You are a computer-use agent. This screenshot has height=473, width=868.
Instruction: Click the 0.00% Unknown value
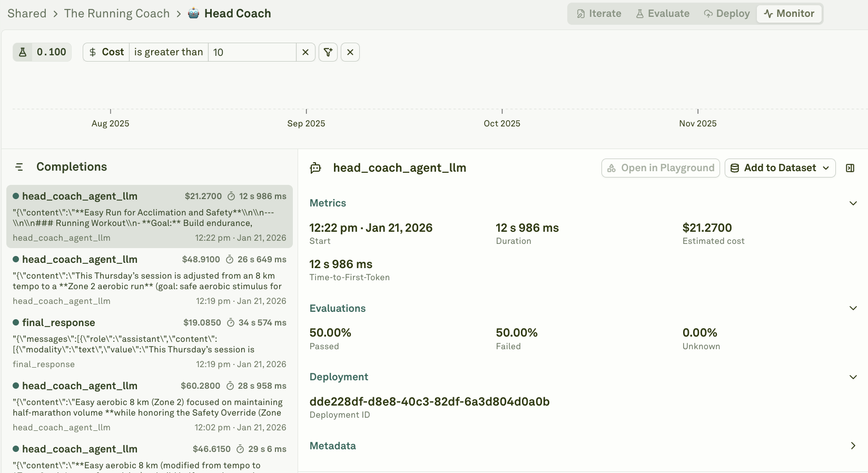pyautogui.click(x=700, y=333)
